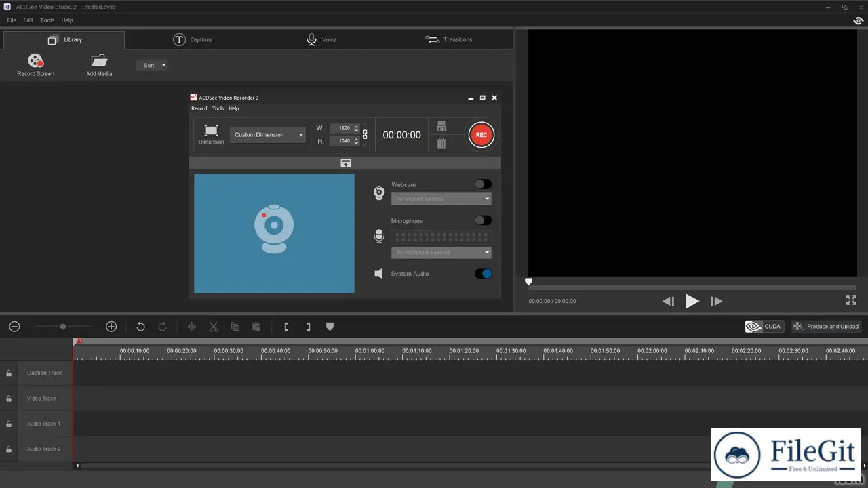This screenshot has height=488, width=868.
Task: Click the preview seek bar handle
Action: tap(529, 282)
